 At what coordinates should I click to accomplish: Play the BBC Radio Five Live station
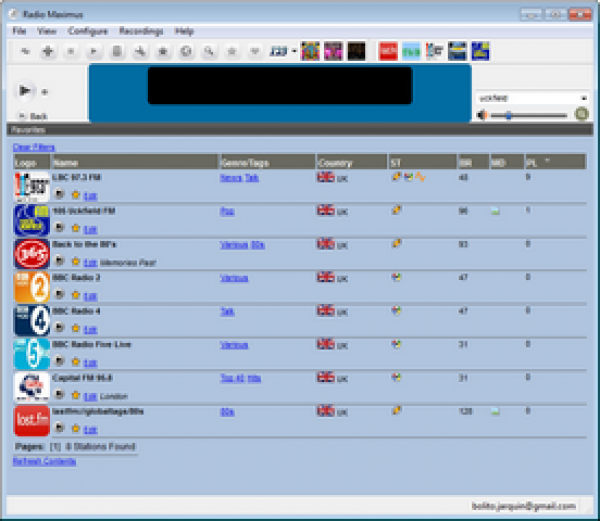59,361
